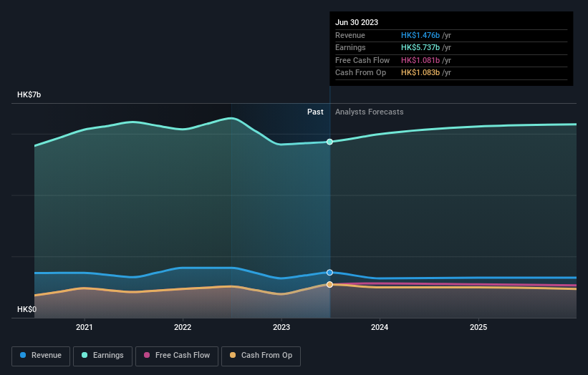The width and height of the screenshot is (588, 375).
Task: Click the Past label
Action: coord(315,112)
